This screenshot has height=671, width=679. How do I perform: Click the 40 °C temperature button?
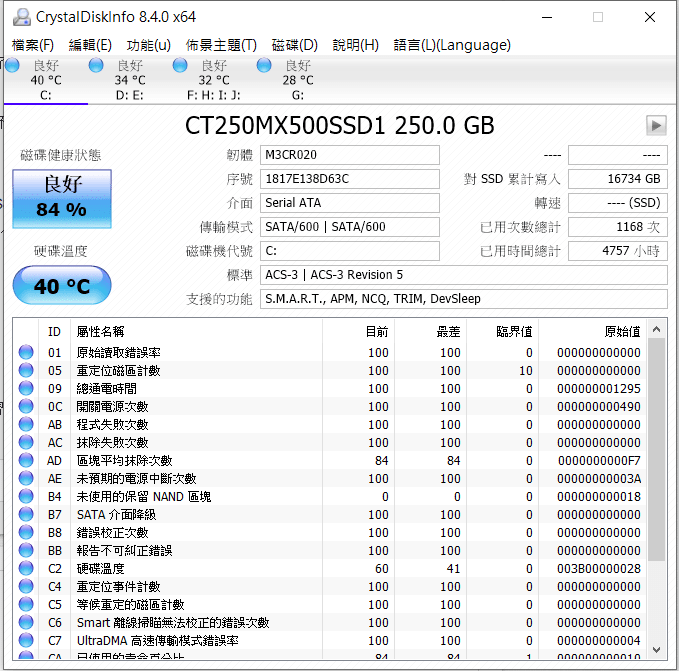point(61,287)
